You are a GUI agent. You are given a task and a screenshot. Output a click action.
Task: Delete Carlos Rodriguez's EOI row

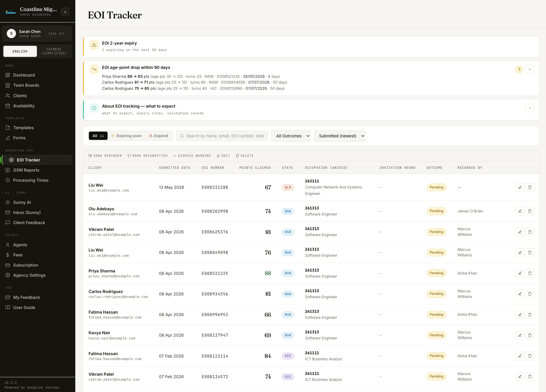pyautogui.click(x=530, y=294)
